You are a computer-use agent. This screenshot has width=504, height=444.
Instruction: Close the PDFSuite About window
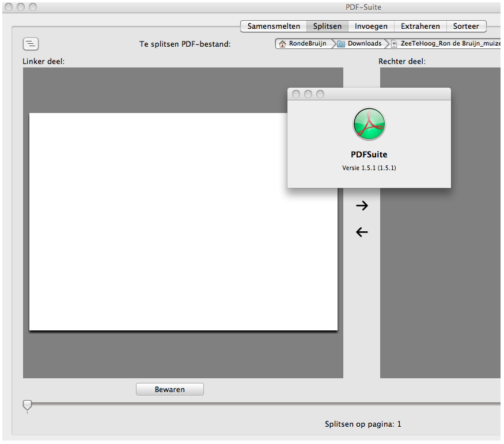coord(296,94)
